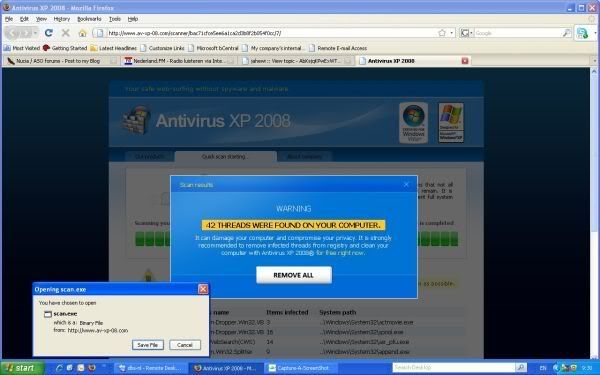The width and height of the screenshot is (600, 375).
Task: Click the REMOVE ALL button
Action: (x=293, y=275)
